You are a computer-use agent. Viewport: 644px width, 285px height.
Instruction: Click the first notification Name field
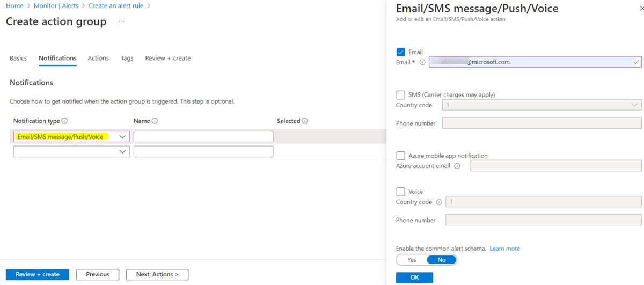[x=203, y=137]
